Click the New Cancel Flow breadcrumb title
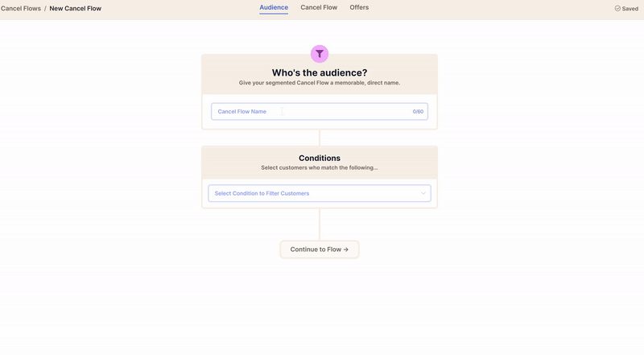The image size is (644, 355). click(76, 8)
